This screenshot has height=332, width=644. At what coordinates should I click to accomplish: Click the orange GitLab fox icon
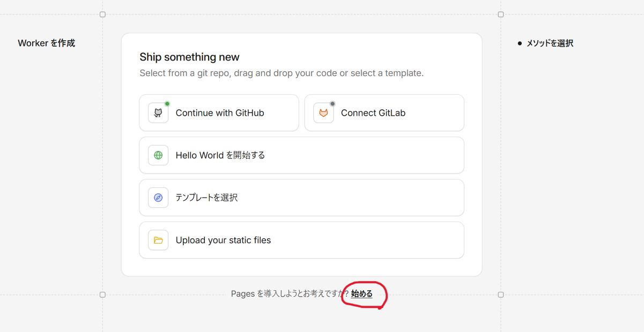pyautogui.click(x=323, y=112)
